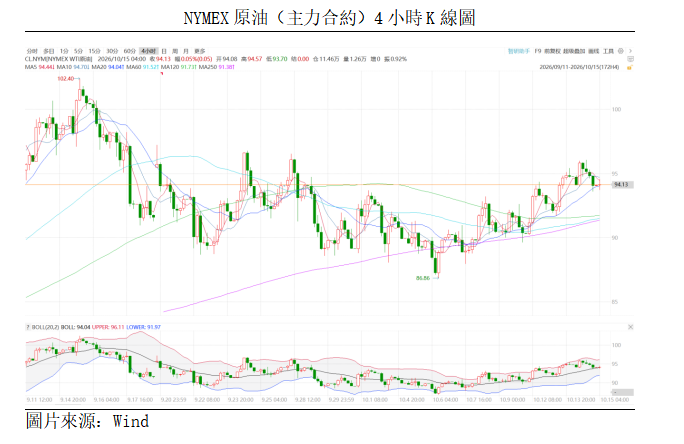The width and height of the screenshot is (684, 444).
Task: Open the 前复权 adjustment dropdown
Action: (552, 51)
